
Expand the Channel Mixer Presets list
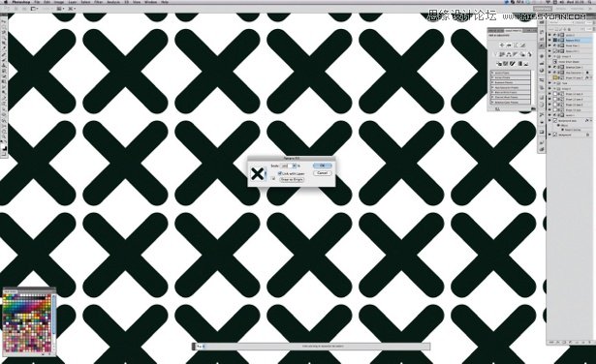(x=492, y=97)
